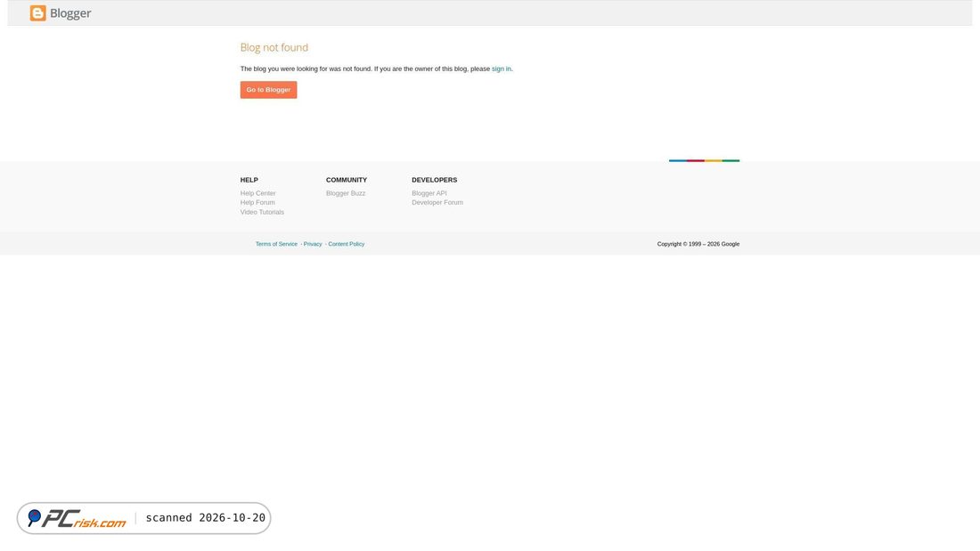Open the sign in link
The width and height of the screenshot is (980, 551).
tap(502, 69)
